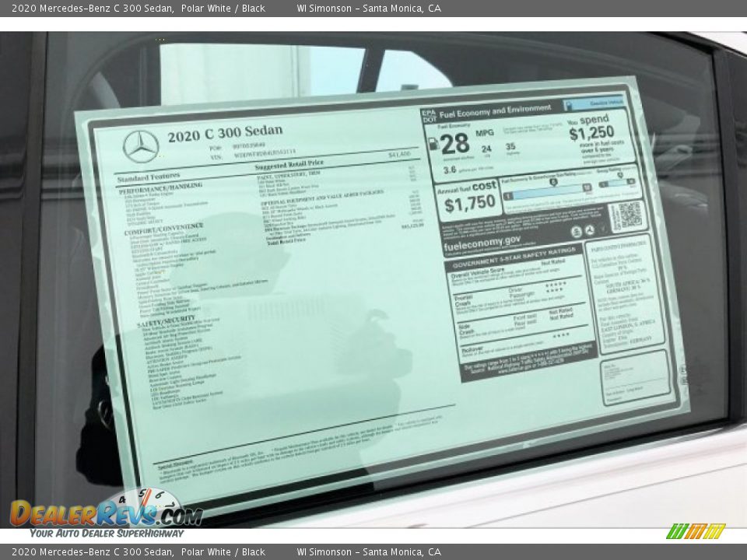Click the green and yellow WMM logo
This screenshot has width=747, height=560.
click(696, 531)
